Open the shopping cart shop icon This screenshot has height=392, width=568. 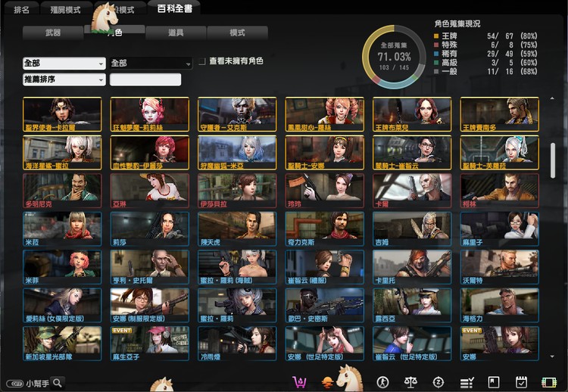tap(300, 381)
